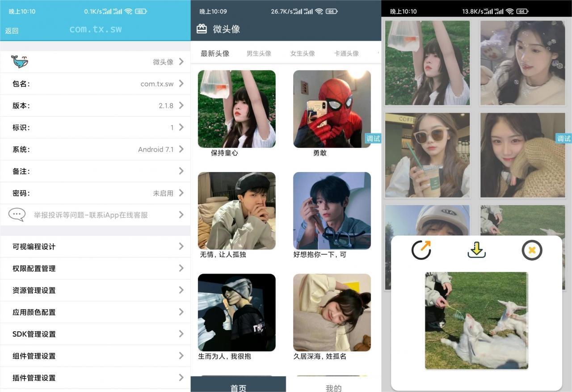This screenshot has width=572, height=392.
Task: Click the share icon in popup
Action: [421, 250]
